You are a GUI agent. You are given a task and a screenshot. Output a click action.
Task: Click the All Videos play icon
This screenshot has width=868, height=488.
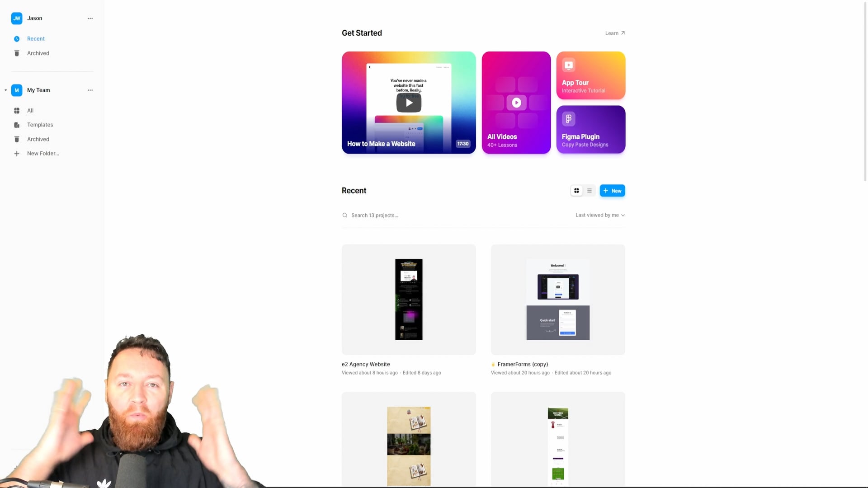pyautogui.click(x=516, y=103)
